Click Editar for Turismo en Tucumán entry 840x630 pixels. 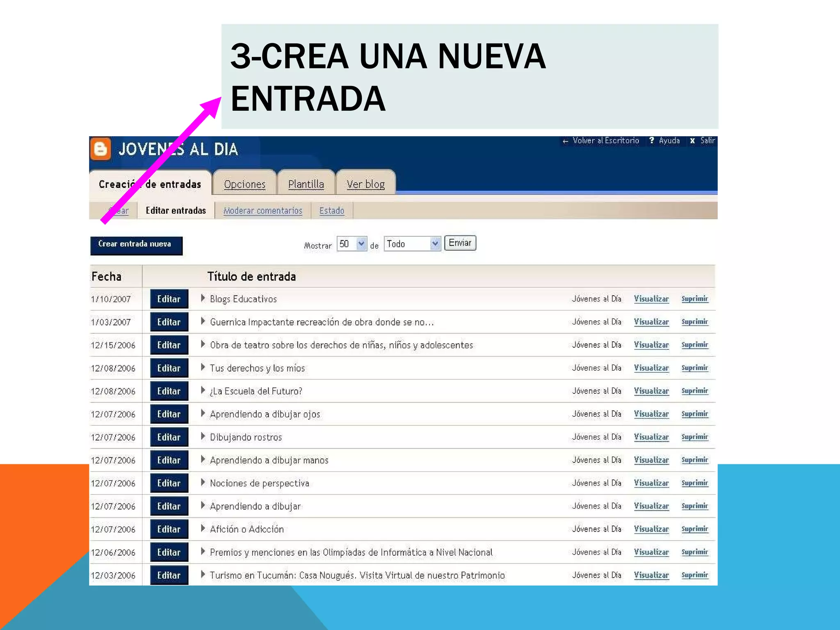(x=169, y=575)
